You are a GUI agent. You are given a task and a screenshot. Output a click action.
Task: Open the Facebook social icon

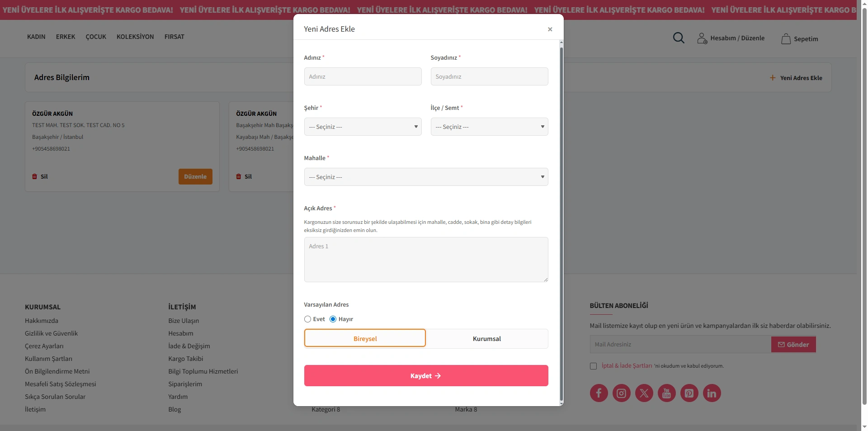pos(599,393)
